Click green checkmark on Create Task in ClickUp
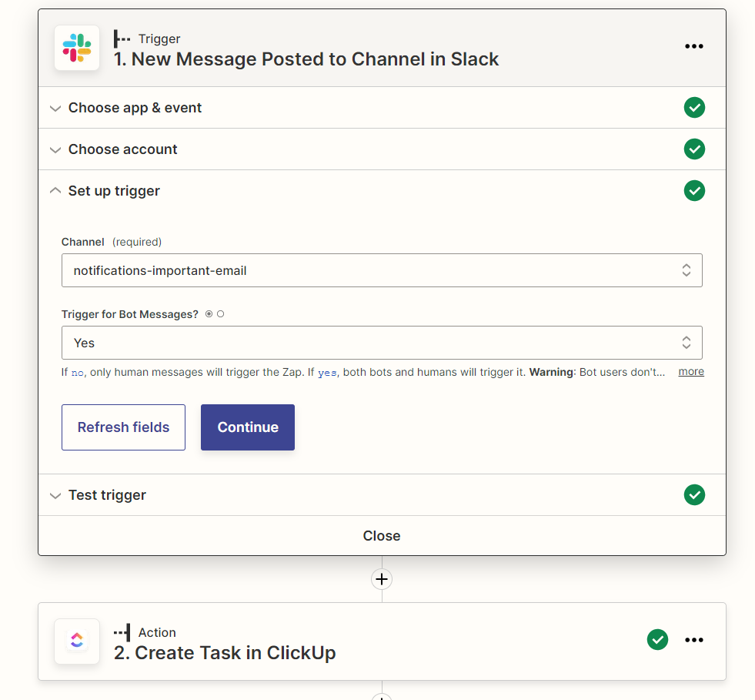The image size is (755, 700). pyautogui.click(x=657, y=640)
